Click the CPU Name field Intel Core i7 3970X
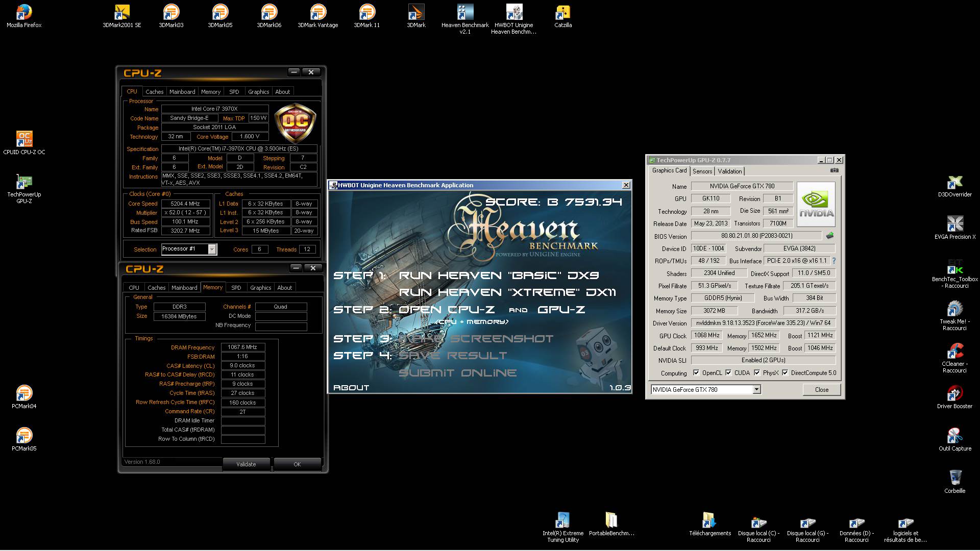980x551 pixels. [x=215, y=109]
